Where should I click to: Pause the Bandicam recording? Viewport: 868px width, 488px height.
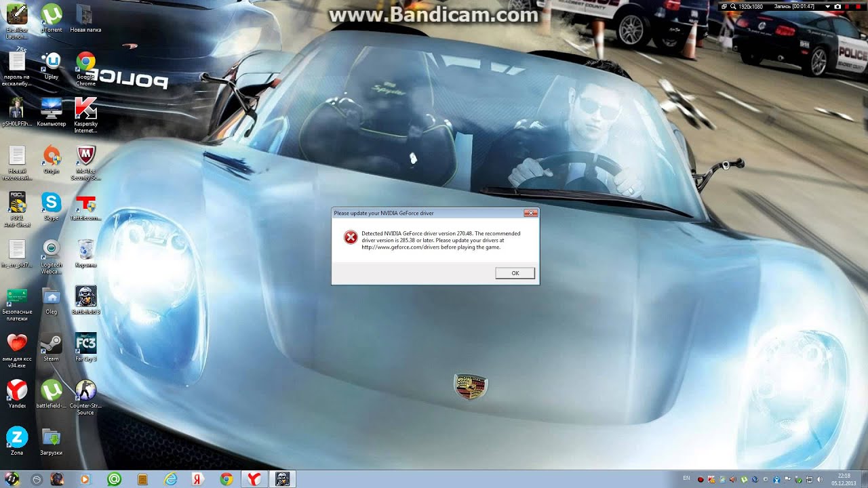point(848,6)
